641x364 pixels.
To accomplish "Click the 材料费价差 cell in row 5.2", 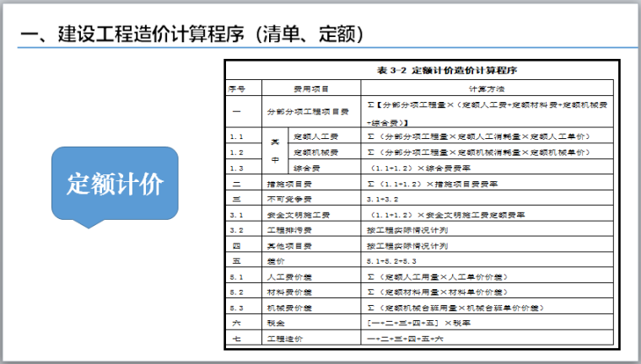I will point(311,292).
